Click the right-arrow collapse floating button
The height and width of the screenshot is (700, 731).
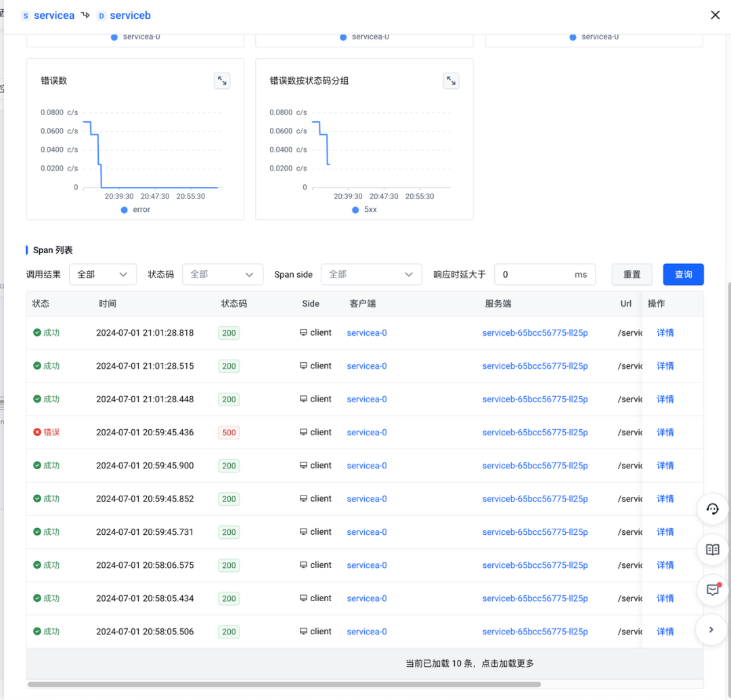(711, 630)
